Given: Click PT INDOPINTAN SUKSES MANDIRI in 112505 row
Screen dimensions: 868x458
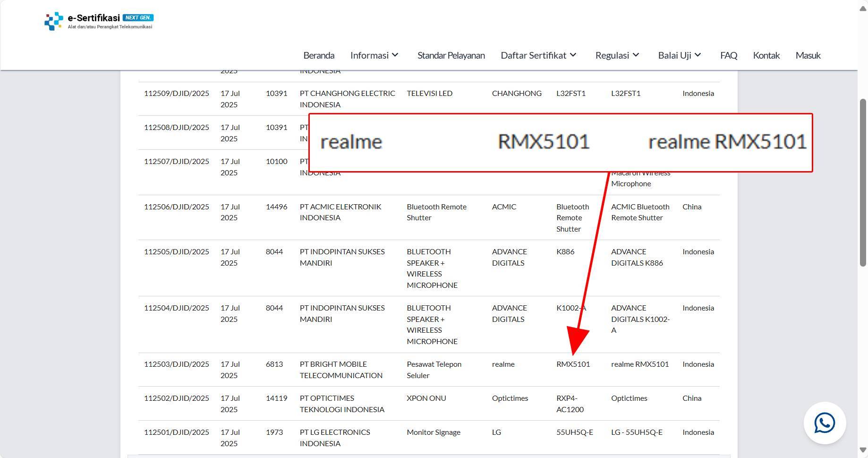Looking at the screenshot, I should [342, 257].
